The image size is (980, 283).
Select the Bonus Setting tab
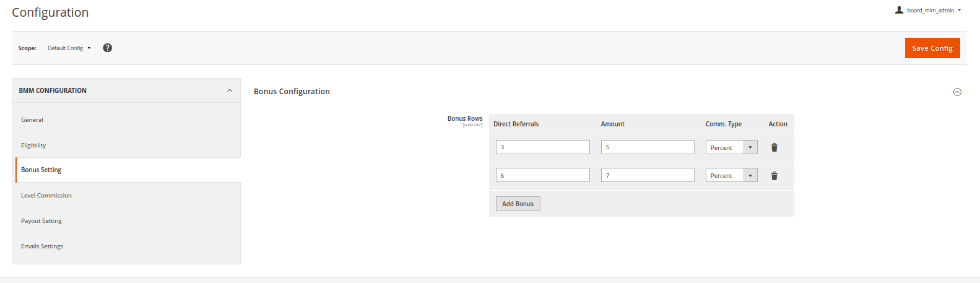coord(41,170)
